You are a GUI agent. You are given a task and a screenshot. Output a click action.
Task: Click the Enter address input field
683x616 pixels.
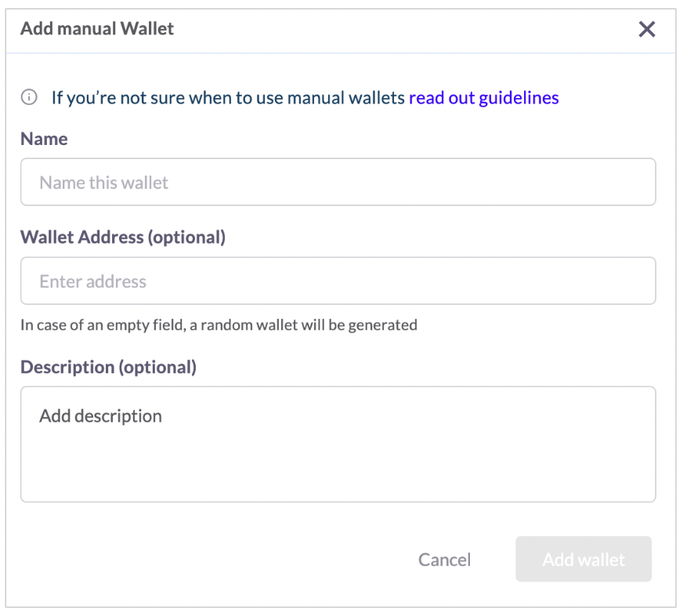point(338,281)
